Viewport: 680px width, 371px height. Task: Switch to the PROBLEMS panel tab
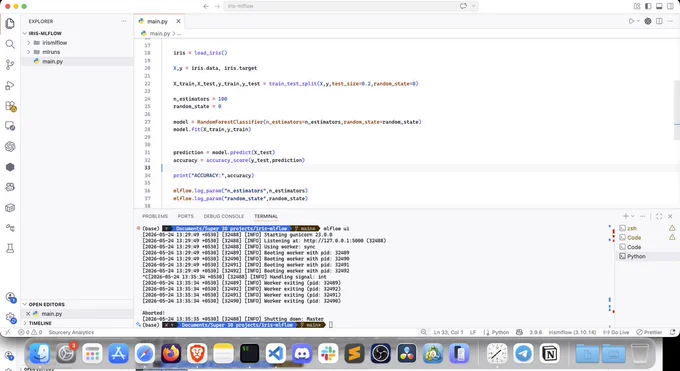[x=155, y=216]
